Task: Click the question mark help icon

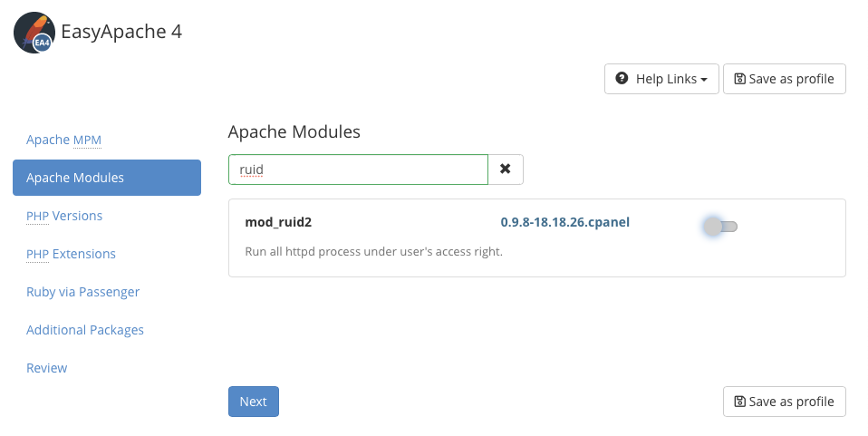Action: pos(622,79)
